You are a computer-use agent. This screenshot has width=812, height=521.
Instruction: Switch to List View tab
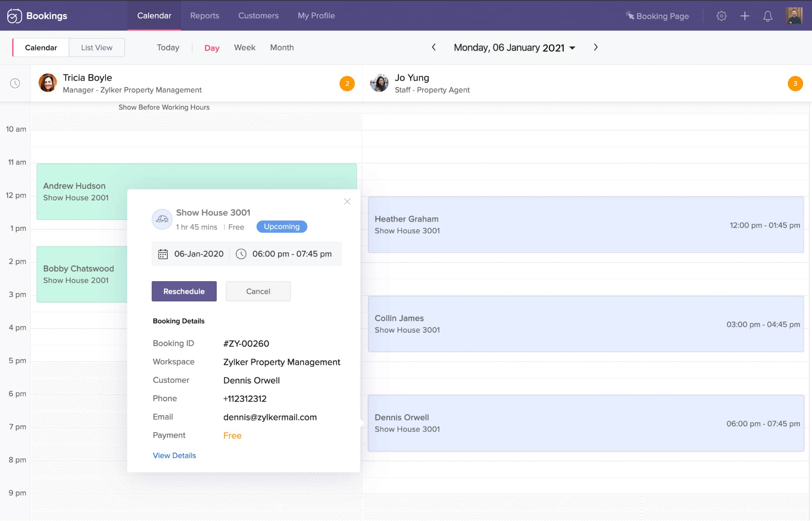click(x=96, y=47)
